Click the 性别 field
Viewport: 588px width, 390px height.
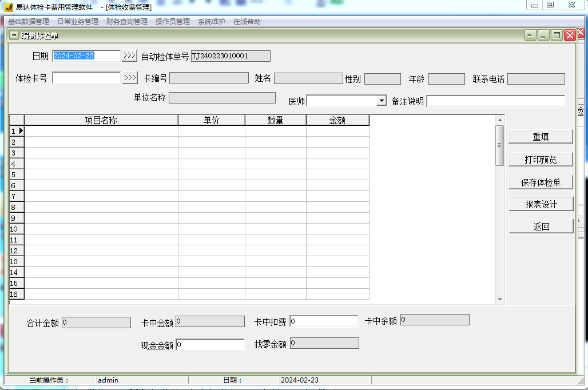point(383,79)
